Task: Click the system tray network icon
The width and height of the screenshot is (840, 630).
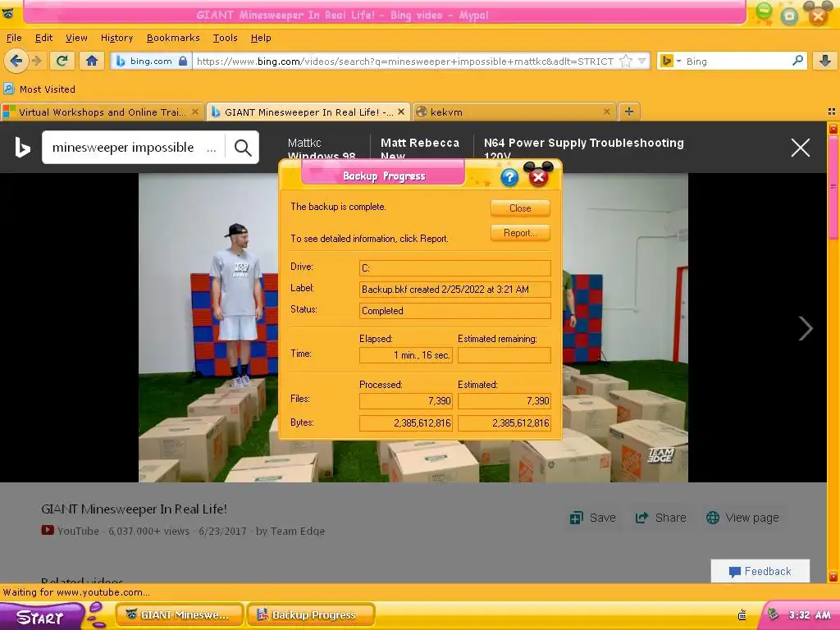Action: point(773,614)
